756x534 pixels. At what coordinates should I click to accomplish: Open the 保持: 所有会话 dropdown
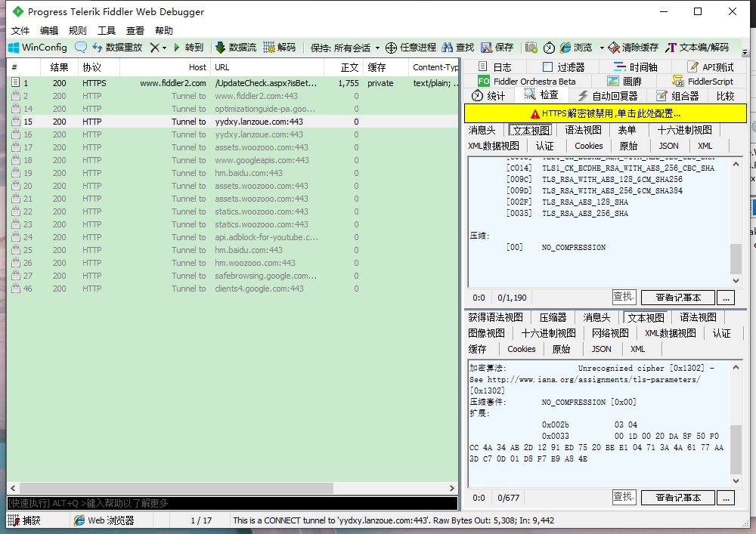(345, 48)
